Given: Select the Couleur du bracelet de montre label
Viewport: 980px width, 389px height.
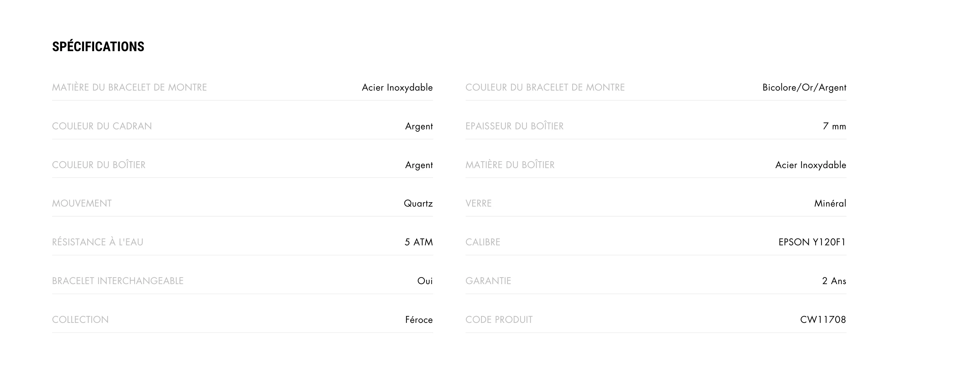Looking at the screenshot, I should click(545, 88).
